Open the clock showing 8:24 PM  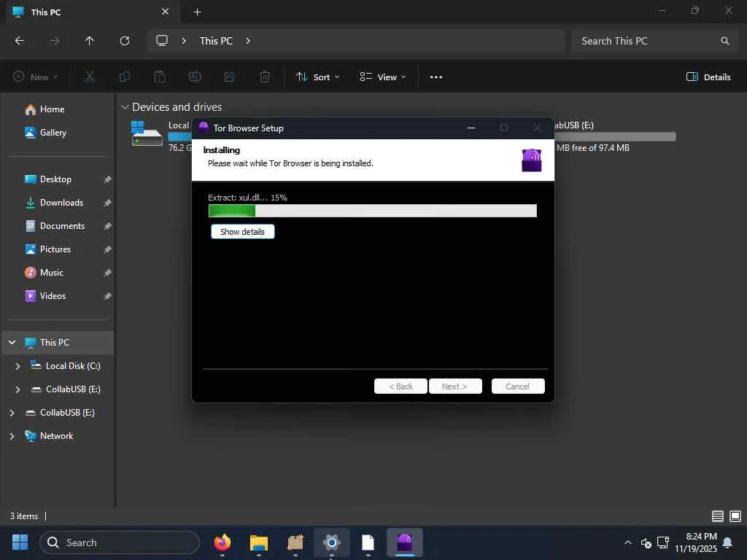tap(696, 542)
